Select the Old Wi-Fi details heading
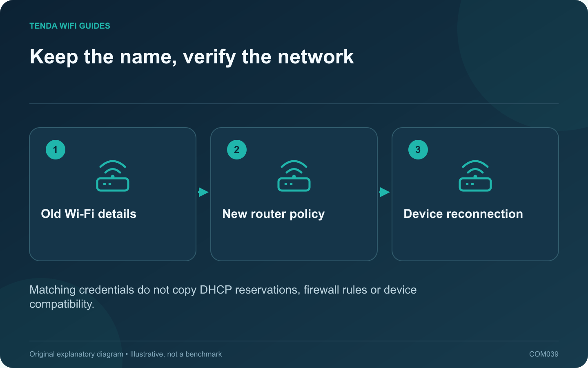 pos(89,214)
